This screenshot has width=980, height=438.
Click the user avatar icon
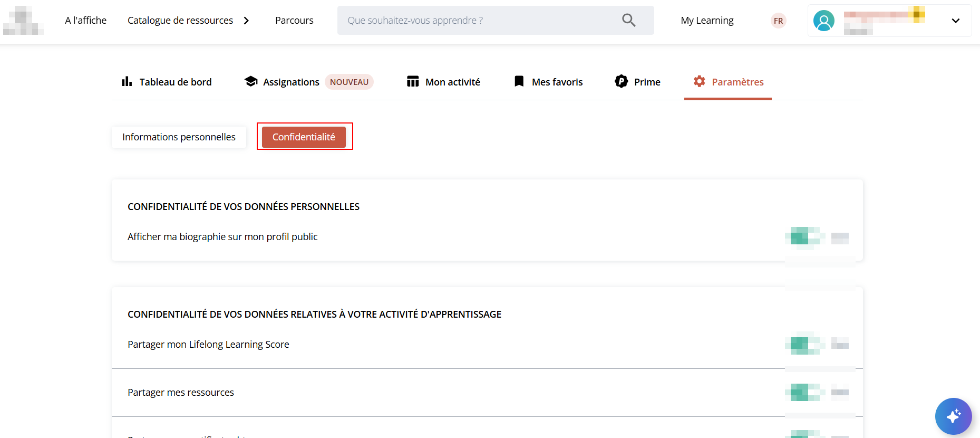[824, 21]
